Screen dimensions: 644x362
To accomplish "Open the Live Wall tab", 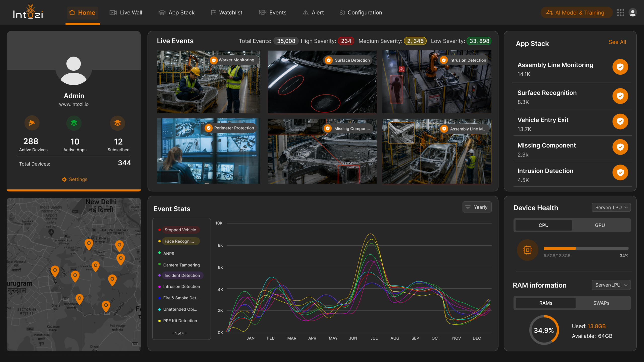I will click(126, 13).
